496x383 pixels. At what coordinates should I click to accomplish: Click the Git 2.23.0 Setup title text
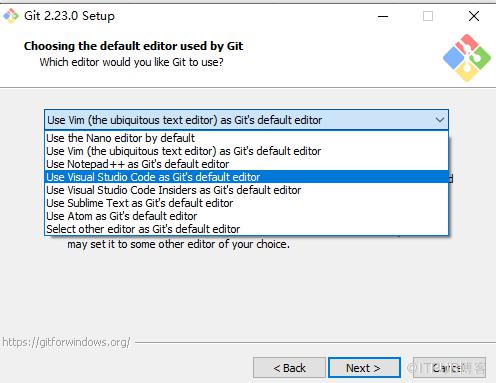(x=69, y=16)
